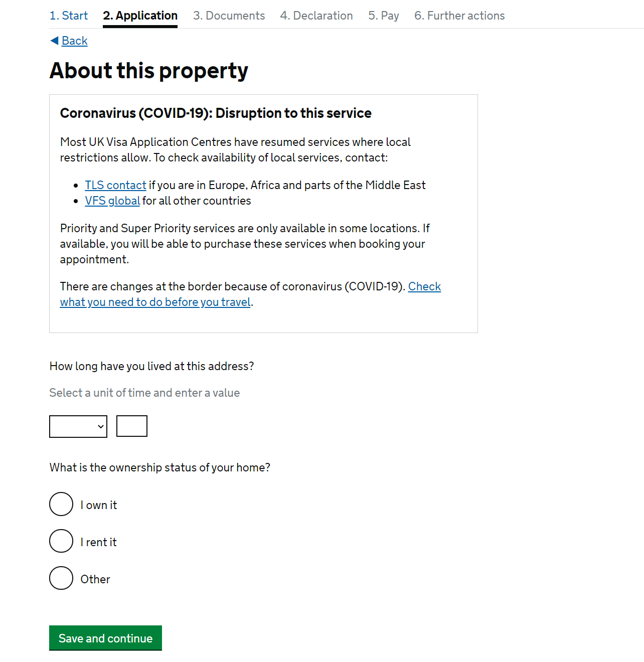Select the 2. Application tab
Viewport: 644px width, 662px height.
[x=140, y=16]
